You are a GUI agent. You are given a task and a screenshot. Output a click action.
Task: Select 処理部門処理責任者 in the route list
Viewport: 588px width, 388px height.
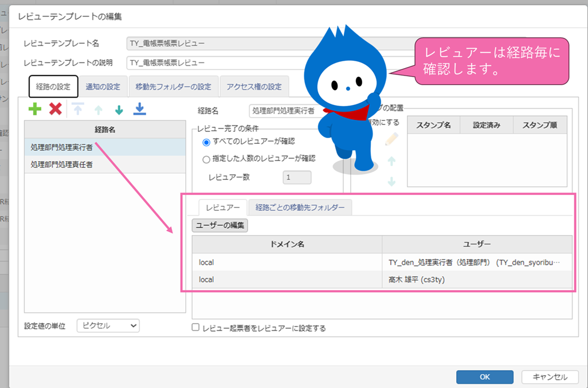tap(62, 164)
